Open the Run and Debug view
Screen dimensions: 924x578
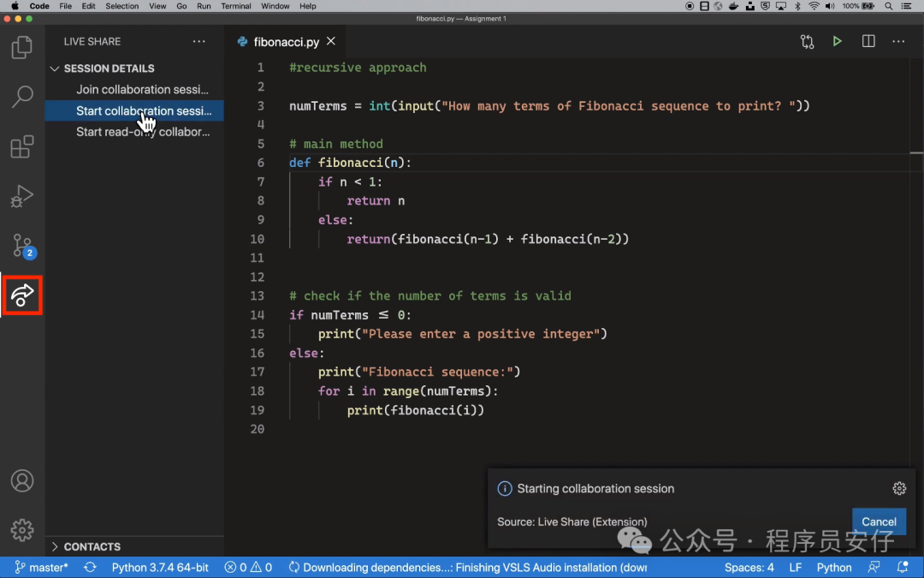[x=22, y=196]
